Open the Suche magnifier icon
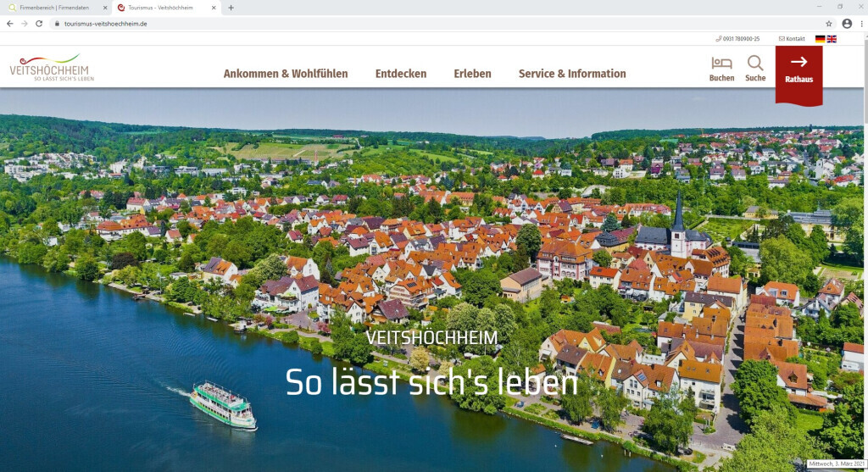Image resolution: width=868 pixels, height=472 pixels. point(755,64)
